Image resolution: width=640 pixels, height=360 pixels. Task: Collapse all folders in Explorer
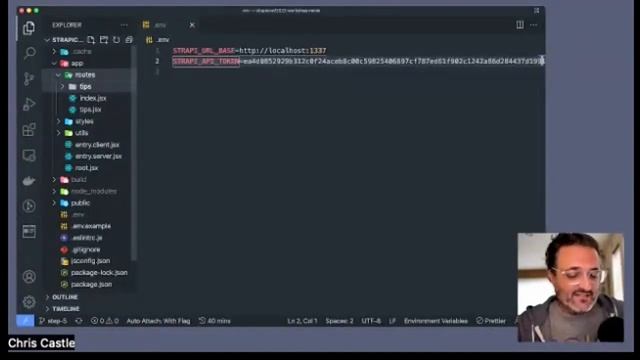tap(129, 40)
